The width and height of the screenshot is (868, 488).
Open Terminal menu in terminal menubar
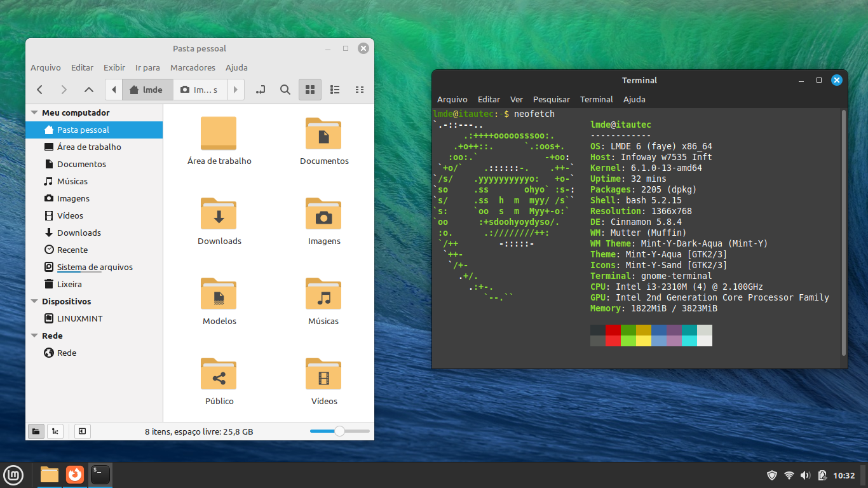pos(597,99)
